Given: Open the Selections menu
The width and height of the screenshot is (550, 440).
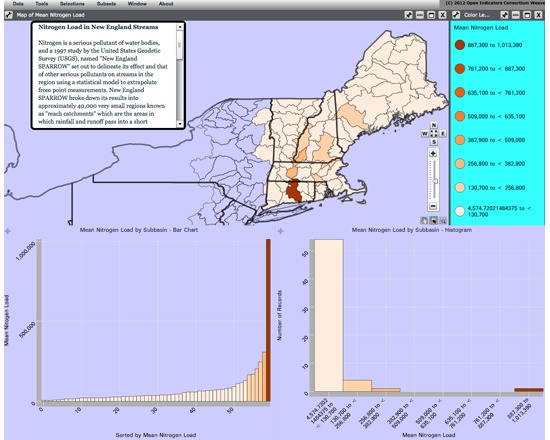Looking at the screenshot, I should 72,4.
